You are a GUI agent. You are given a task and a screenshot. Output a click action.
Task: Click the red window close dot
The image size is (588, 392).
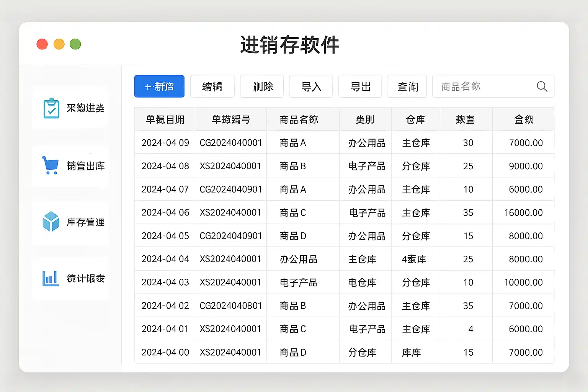(42, 44)
